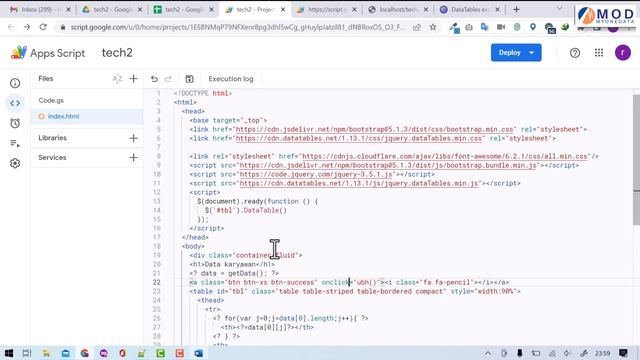
Task: Open Windows Start menu
Action: click(x=9, y=353)
